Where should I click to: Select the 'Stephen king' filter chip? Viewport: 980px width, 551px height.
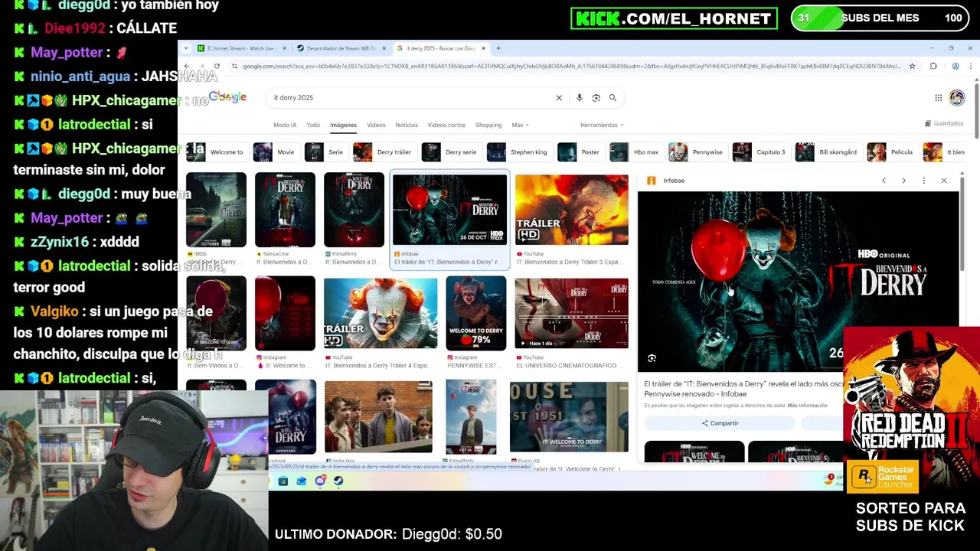tap(518, 152)
